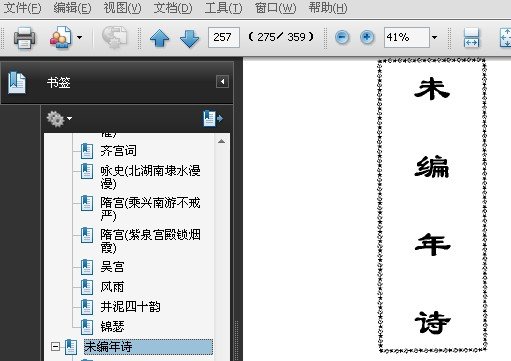511x361 pixels.
Task: Click the bookmarks panel icon
Action: (17, 82)
